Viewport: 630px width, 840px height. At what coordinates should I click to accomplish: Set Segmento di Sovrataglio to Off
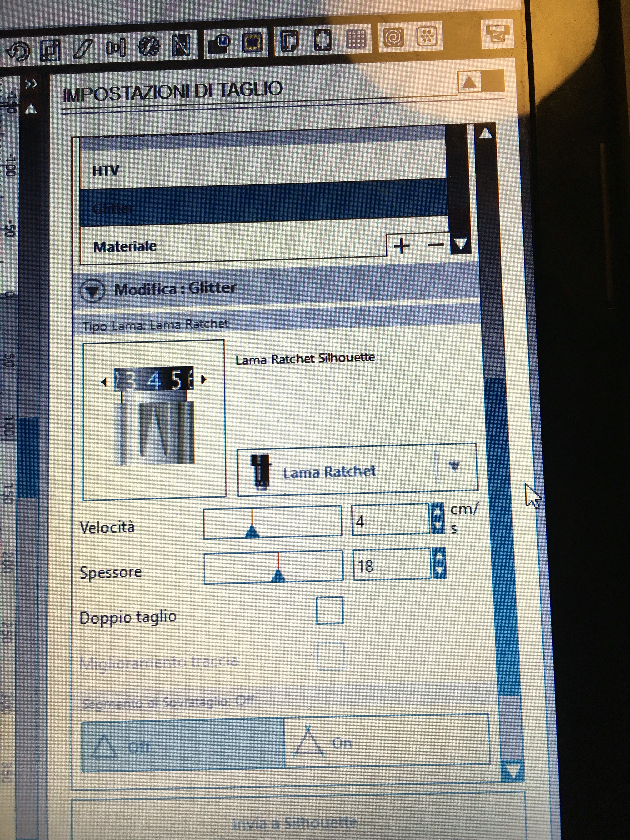(x=183, y=745)
